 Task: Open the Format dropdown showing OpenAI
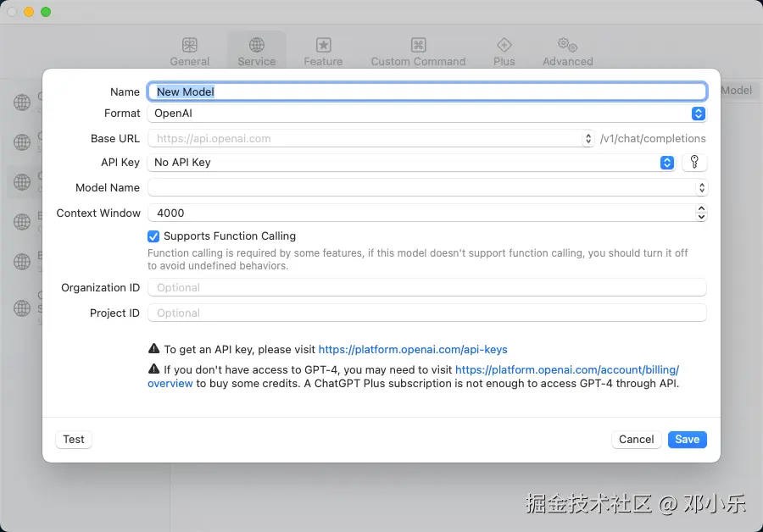click(x=427, y=114)
